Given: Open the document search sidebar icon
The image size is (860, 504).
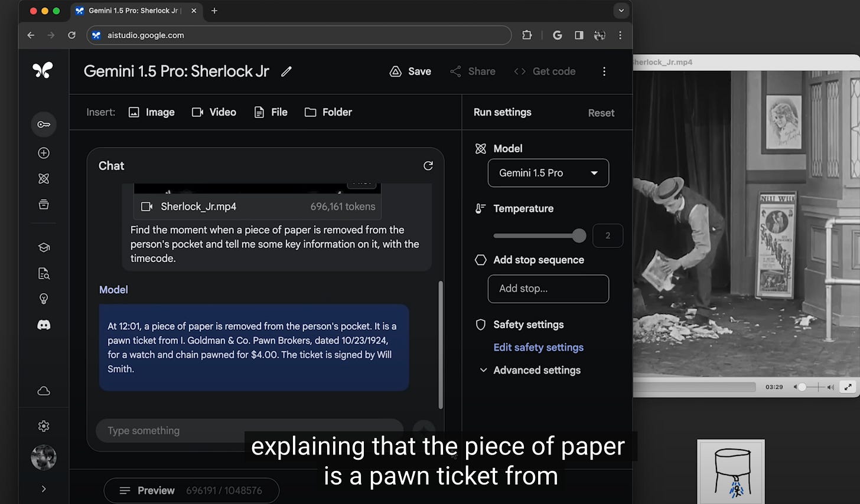Looking at the screenshot, I should [x=44, y=273].
